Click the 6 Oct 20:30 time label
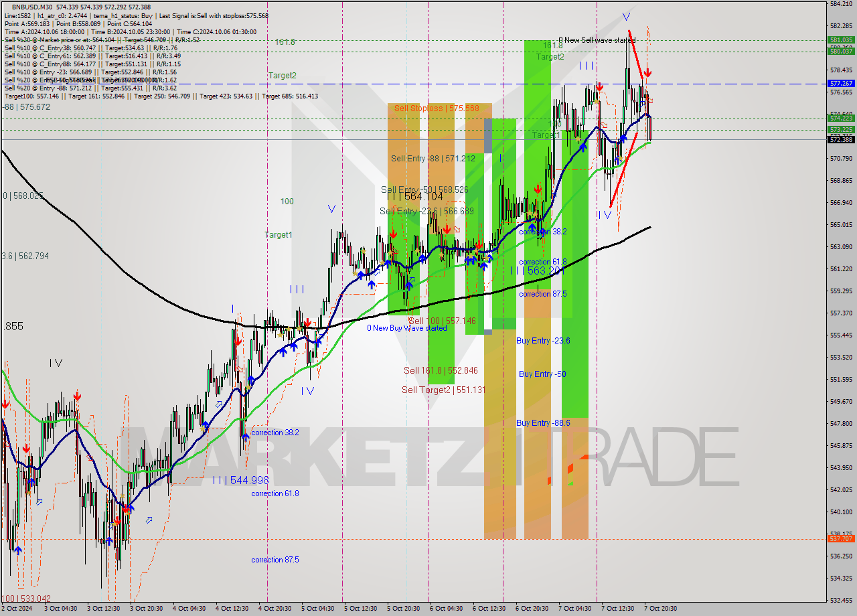 coord(531,609)
